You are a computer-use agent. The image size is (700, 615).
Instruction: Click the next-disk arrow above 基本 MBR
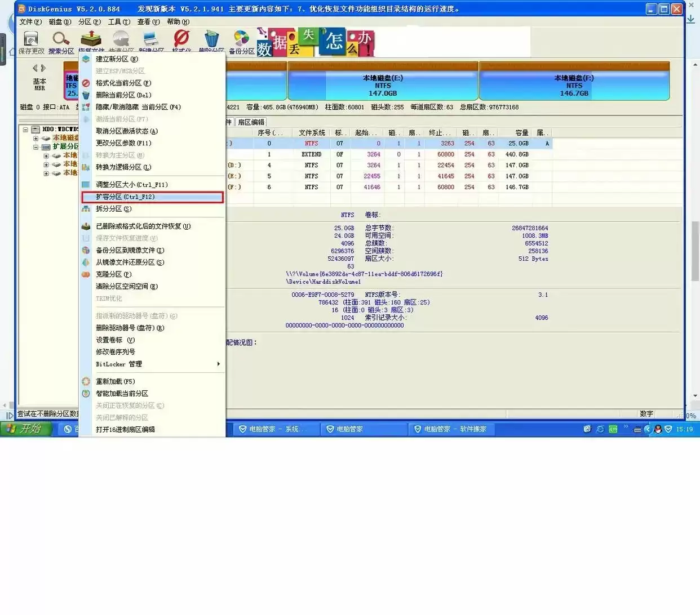(43, 68)
